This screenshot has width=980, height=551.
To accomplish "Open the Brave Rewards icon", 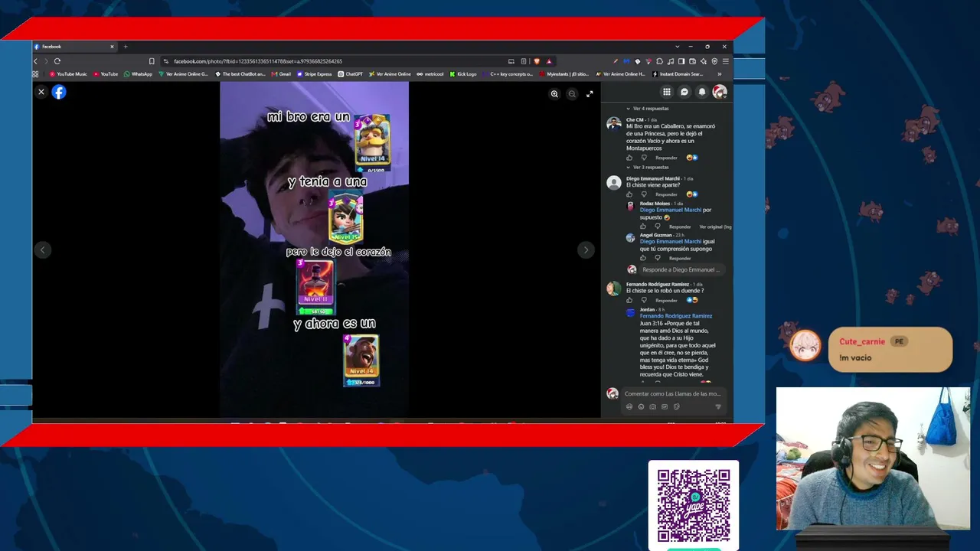I will 549,61.
